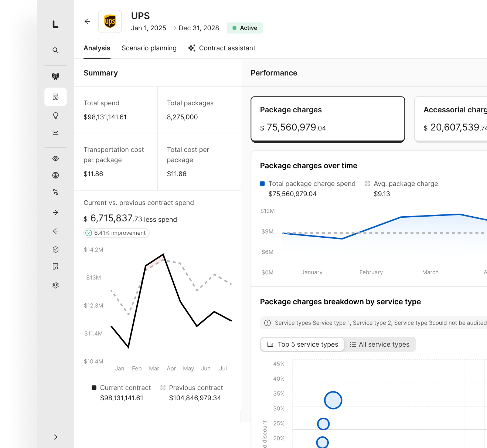Image resolution: width=487 pixels, height=448 pixels.
Task: Toggle Previous contract legend entry
Action: (x=191, y=388)
